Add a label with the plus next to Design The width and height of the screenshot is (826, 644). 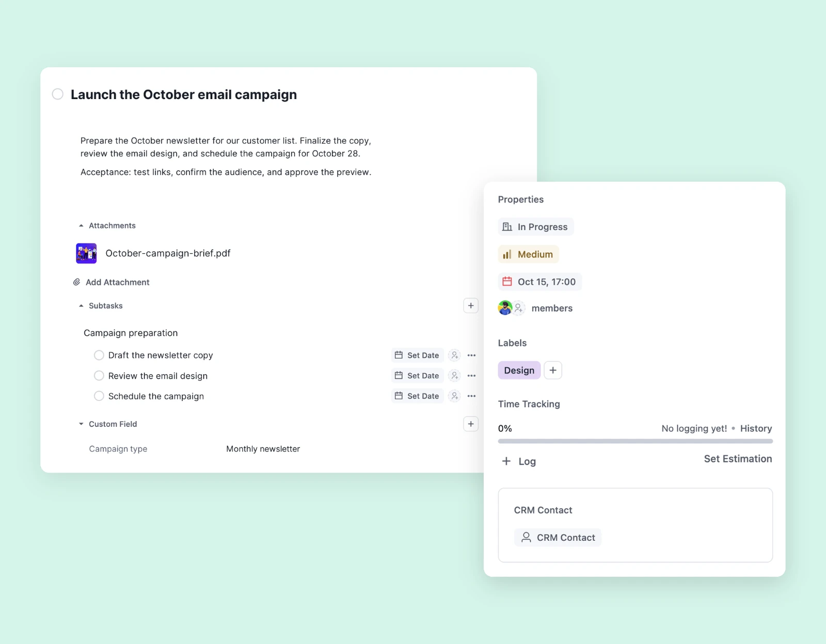pyautogui.click(x=553, y=371)
